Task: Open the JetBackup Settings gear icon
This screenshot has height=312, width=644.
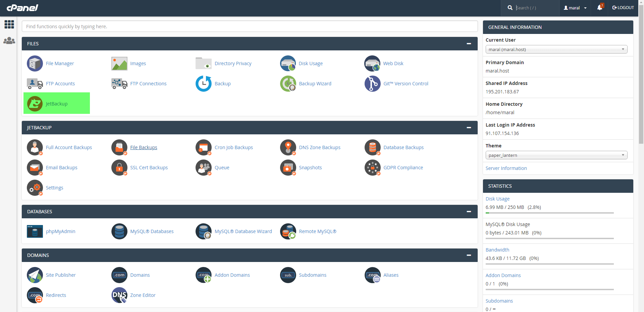Action: 35,188
